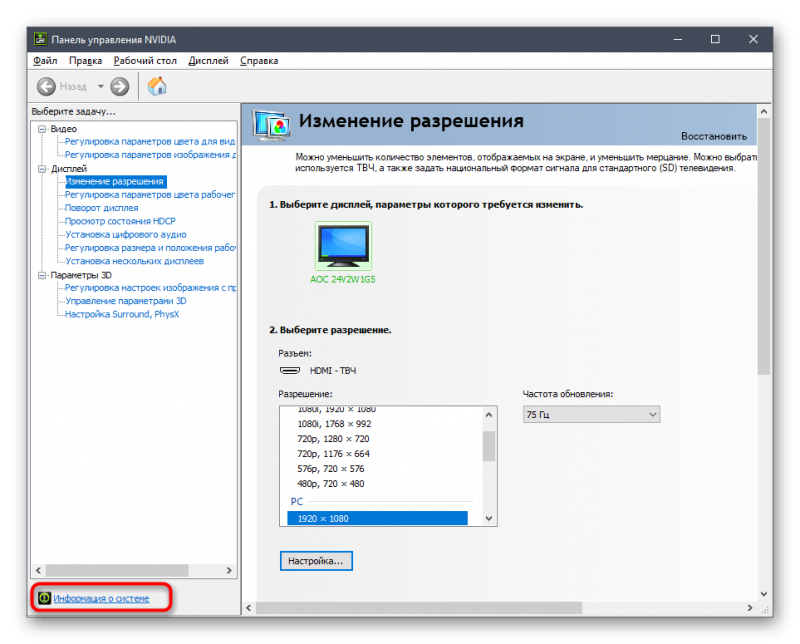This screenshot has height=644, width=800.
Task: Click task tree scroll left arrow
Action: [38, 570]
